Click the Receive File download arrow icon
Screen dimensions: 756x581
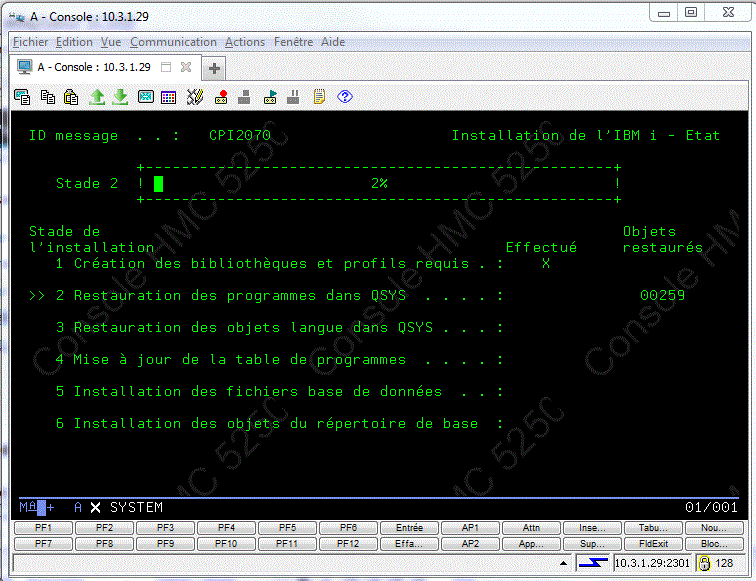(x=121, y=97)
